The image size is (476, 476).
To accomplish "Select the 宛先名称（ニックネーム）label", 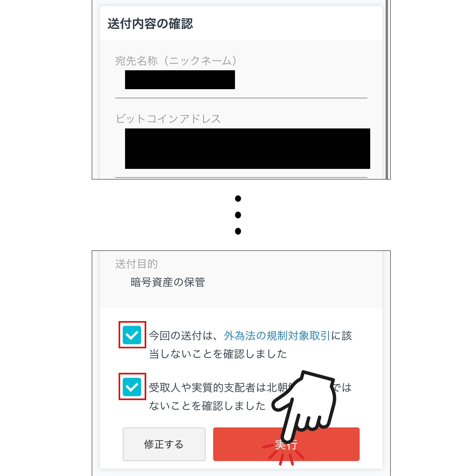I will [176, 60].
